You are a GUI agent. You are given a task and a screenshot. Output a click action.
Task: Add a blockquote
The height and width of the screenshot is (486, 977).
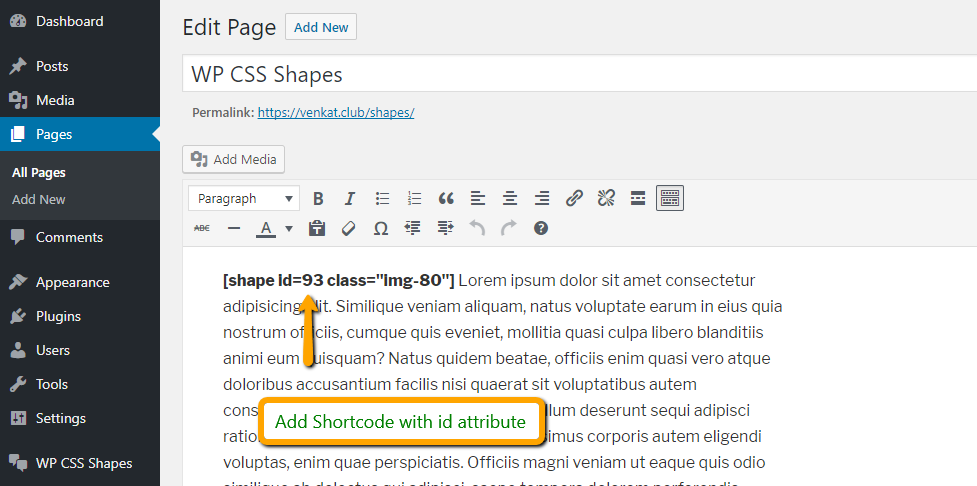tap(446, 199)
